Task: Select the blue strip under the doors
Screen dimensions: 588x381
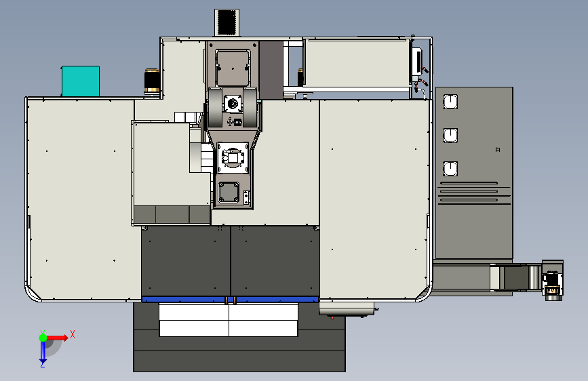Action: click(x=231, y=299)
